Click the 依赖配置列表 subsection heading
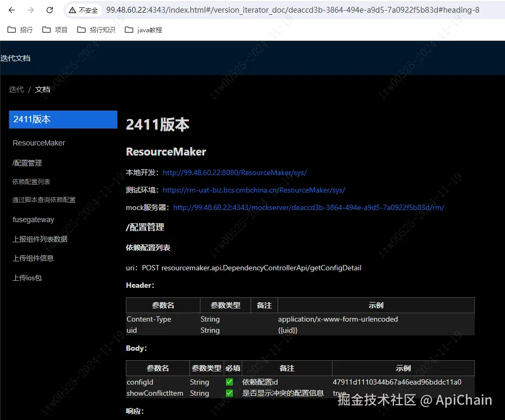 click(148, 248)
